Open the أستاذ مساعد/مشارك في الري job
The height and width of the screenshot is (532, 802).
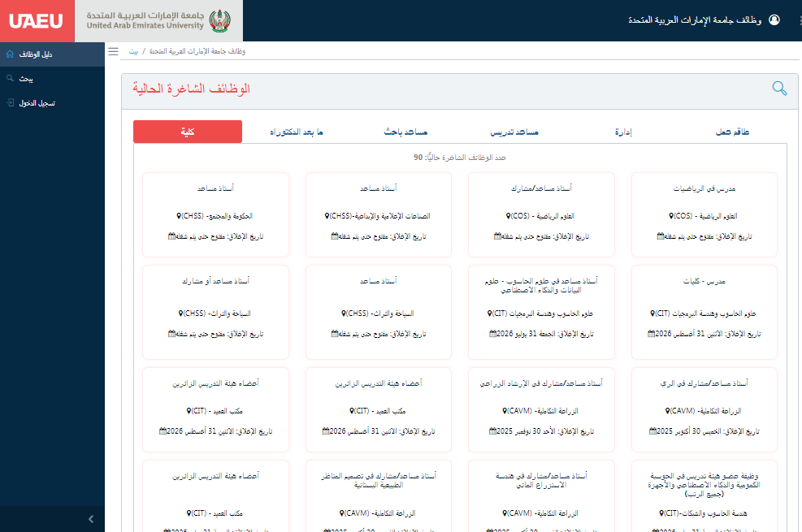704,383
